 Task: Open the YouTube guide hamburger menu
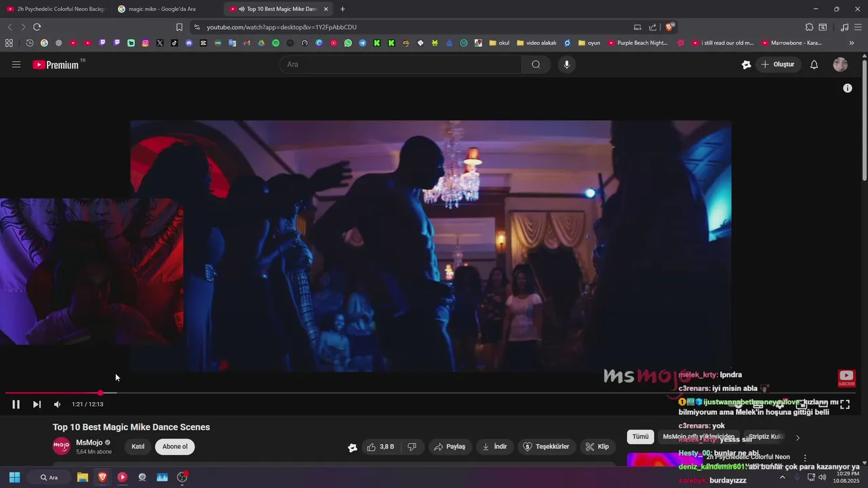coord(16,64)
